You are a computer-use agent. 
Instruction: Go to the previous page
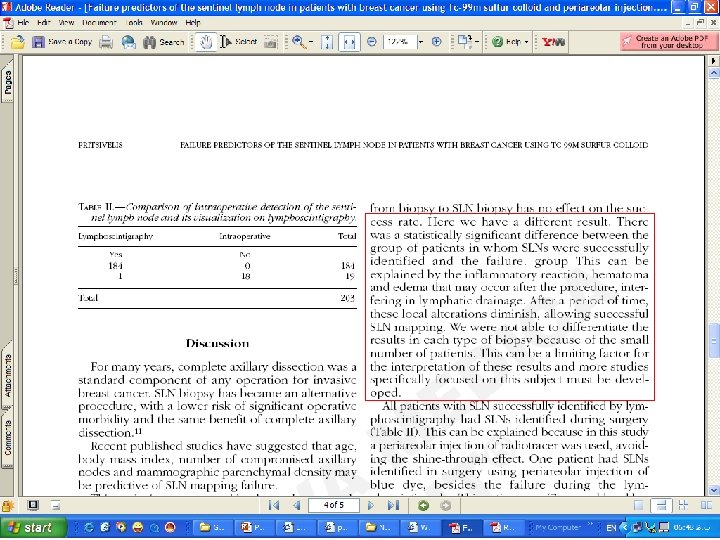pos(297,506)
